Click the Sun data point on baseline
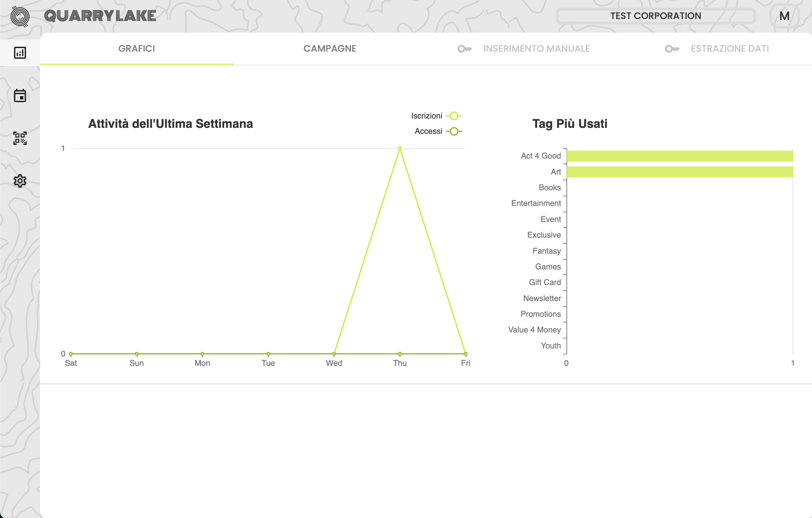Viewport: 812px width, 518px height. point(136,354)
